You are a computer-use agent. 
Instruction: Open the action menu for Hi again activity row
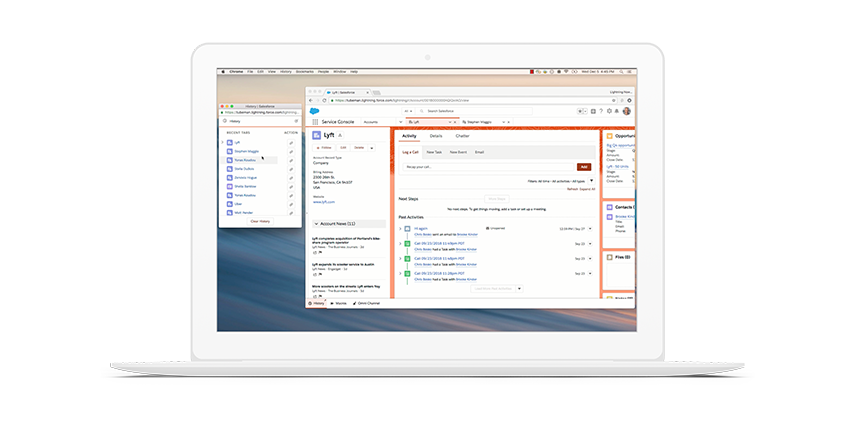[x=590, y=228]
